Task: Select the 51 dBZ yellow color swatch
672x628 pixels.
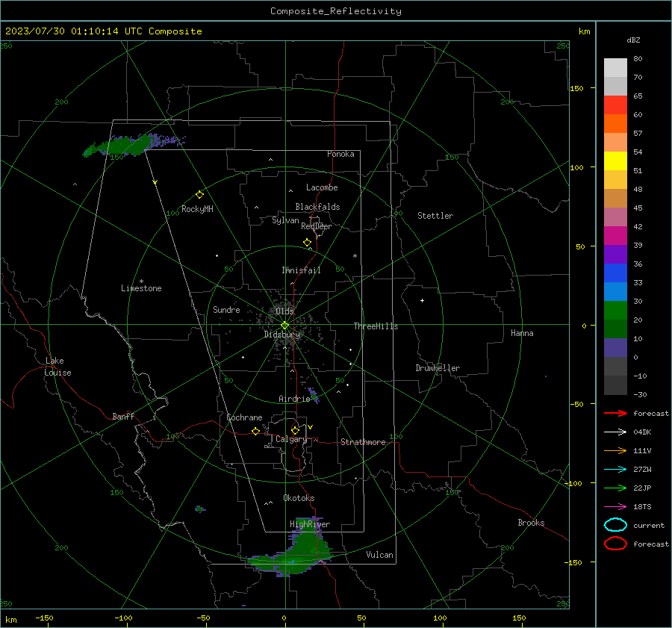Action: (615, 161)
